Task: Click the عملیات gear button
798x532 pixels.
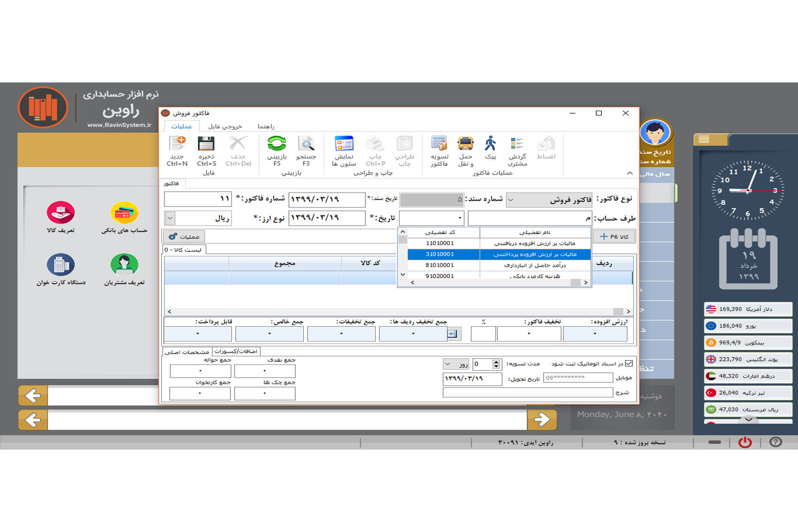Action: [x=184, y=237]
